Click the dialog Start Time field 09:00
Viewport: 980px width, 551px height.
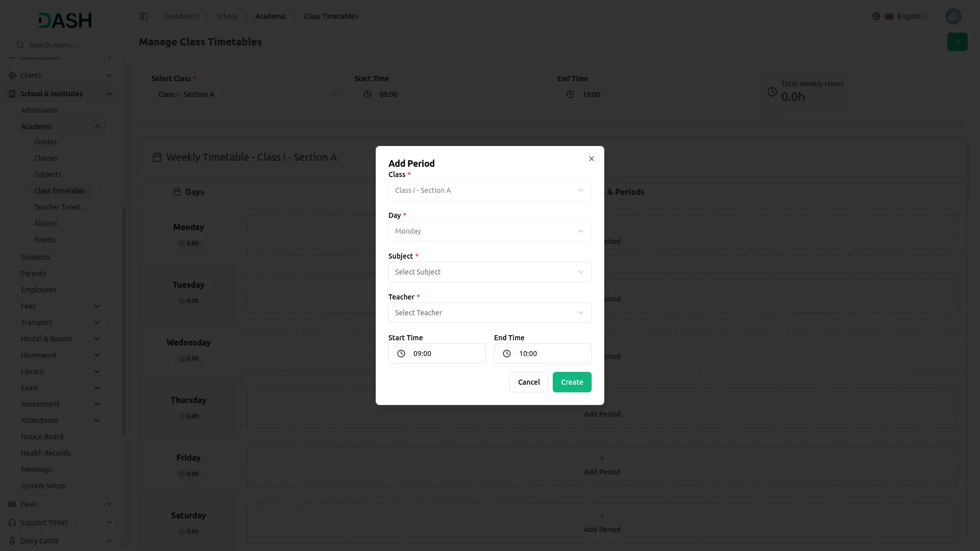click(x=444, y=354)
